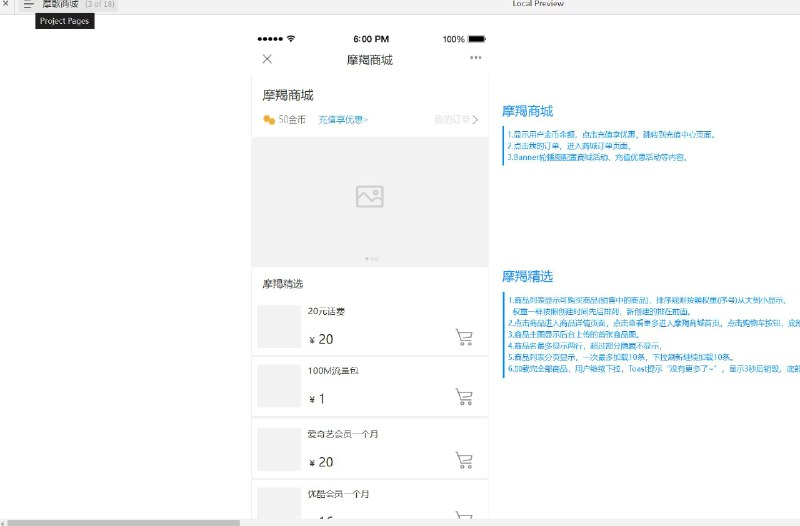Select the 优酷会员一个月 product name
This screenshot has height=526, width=800.
(x=338, y=494)
